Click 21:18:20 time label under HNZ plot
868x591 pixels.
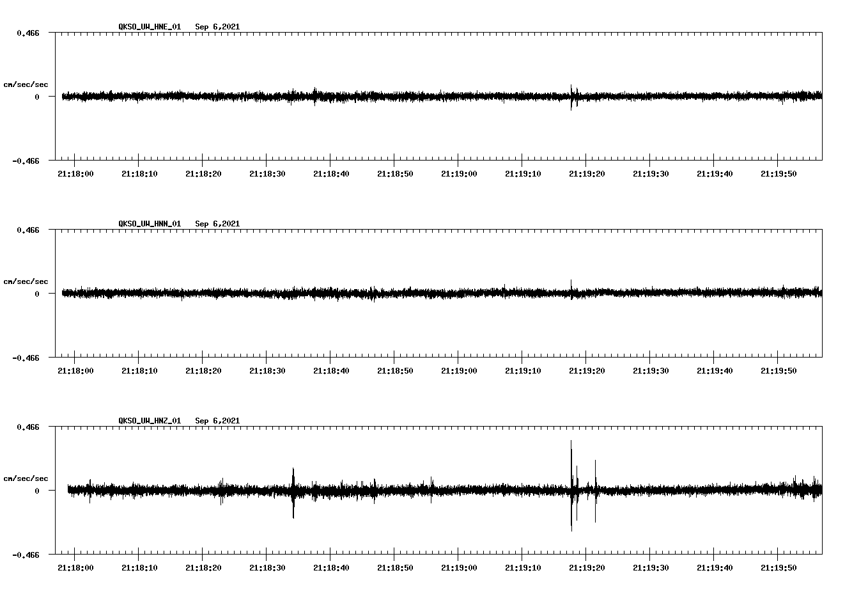pos(203,568)
